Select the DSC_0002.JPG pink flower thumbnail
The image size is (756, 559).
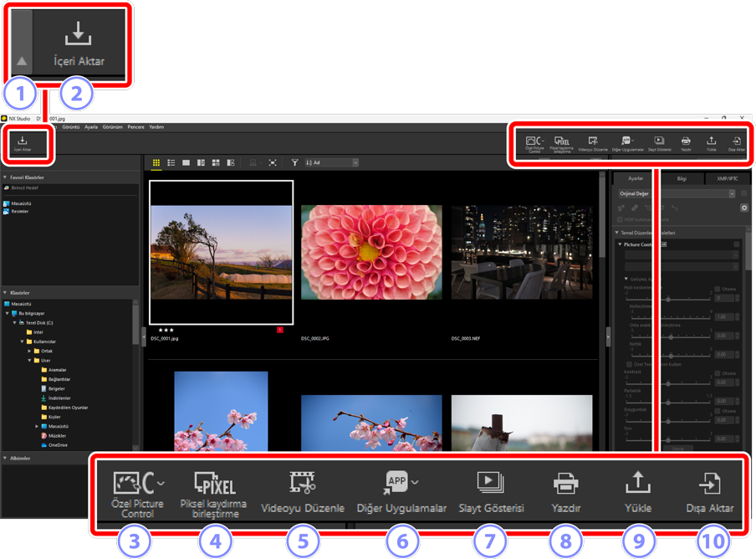coord(371,252)
